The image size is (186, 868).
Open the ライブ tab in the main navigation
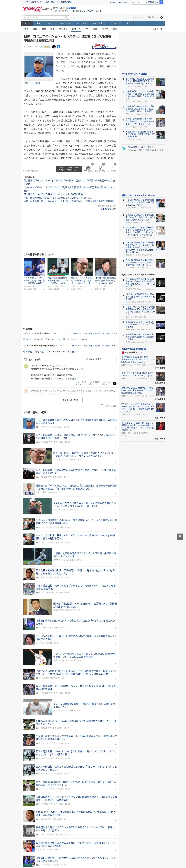coord(49,24)
